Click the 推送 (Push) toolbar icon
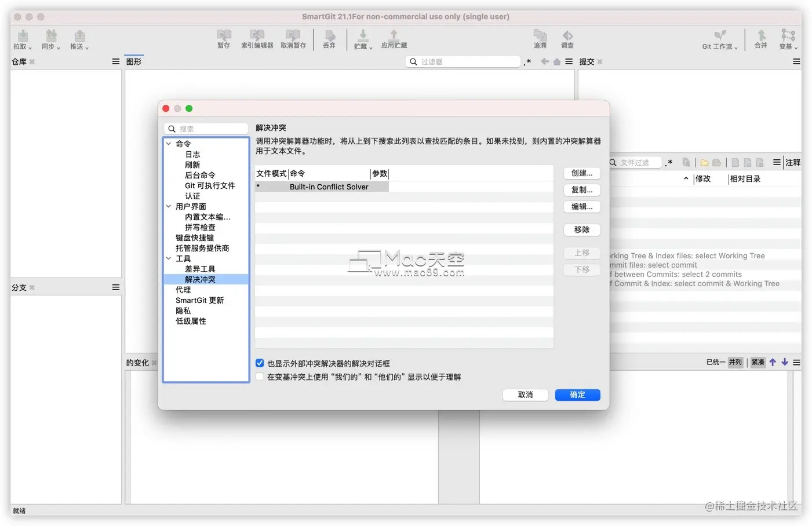This screenshot has width=812, height=526. point(79,36)
